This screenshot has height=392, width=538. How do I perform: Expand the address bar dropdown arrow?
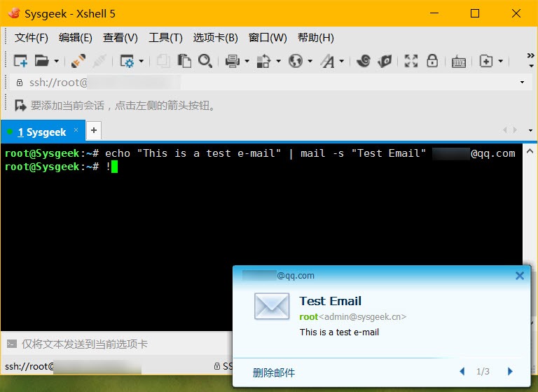pyautogui.click(x=522, y=83)
